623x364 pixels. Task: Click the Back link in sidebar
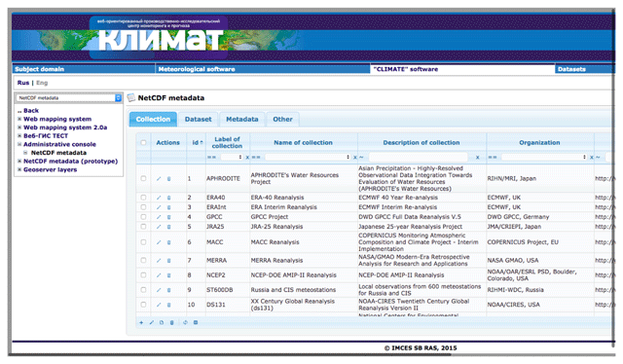30,111
